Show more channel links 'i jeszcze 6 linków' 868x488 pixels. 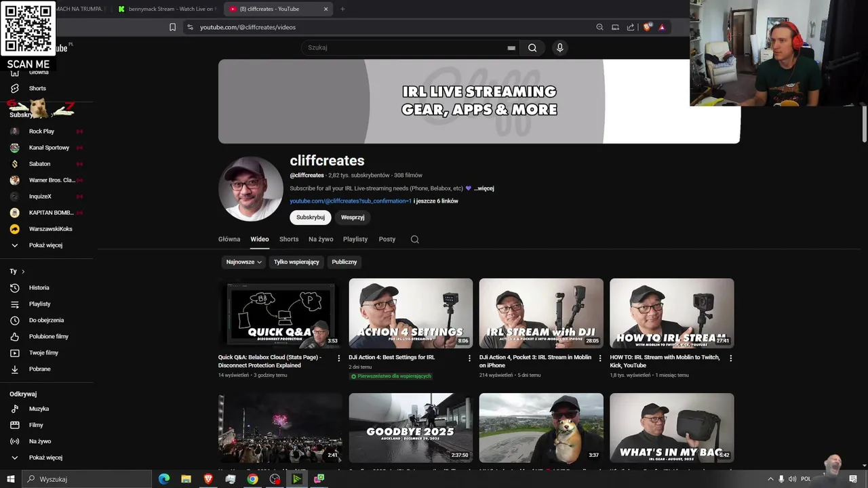tap(436, 201)
